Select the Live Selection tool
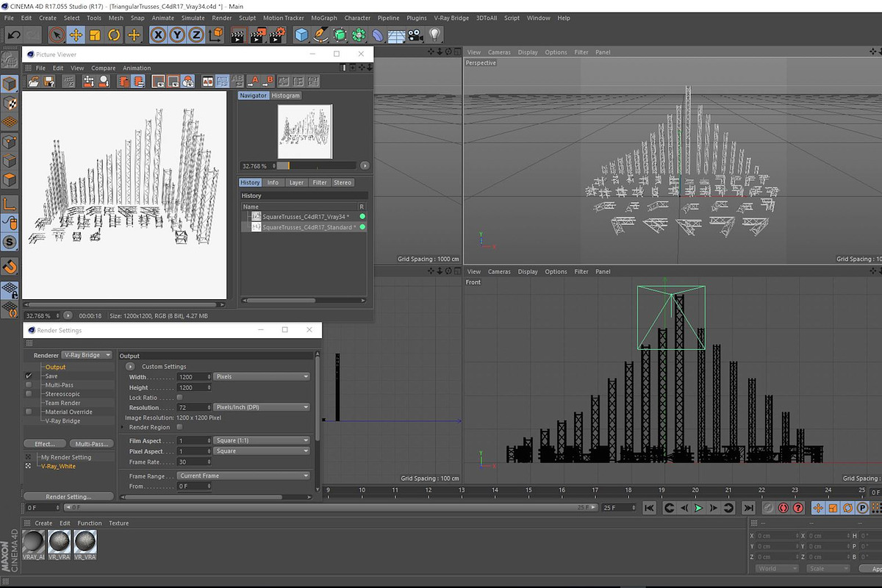Screen dimensions: 882x588 (x=57, y=35)
